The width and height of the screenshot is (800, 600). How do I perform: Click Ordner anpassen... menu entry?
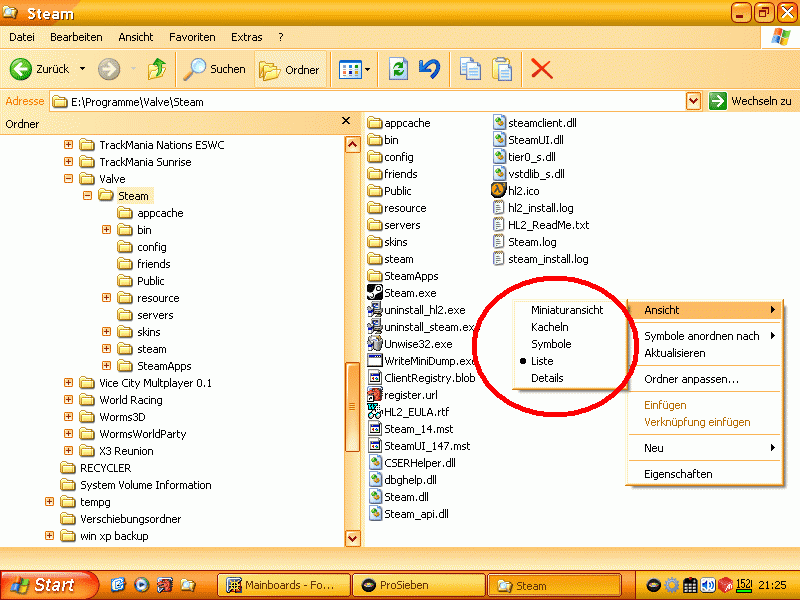tap(691, 379)
